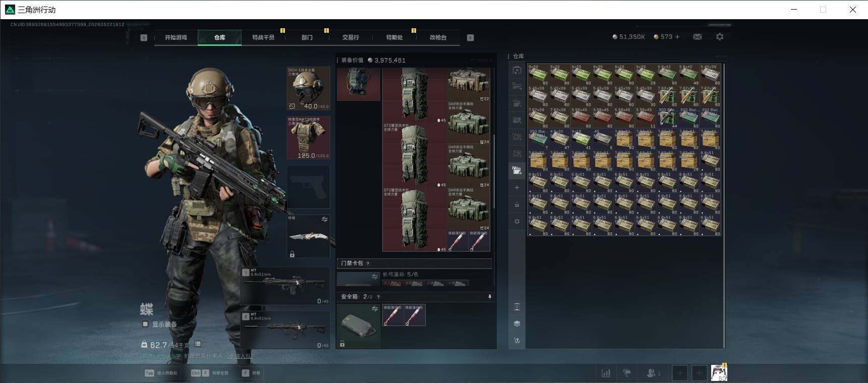Image resolution: width=868 pixels, height=383 pixels.
Task: Open the 交易行 tab
Action: tap(351, 37)
